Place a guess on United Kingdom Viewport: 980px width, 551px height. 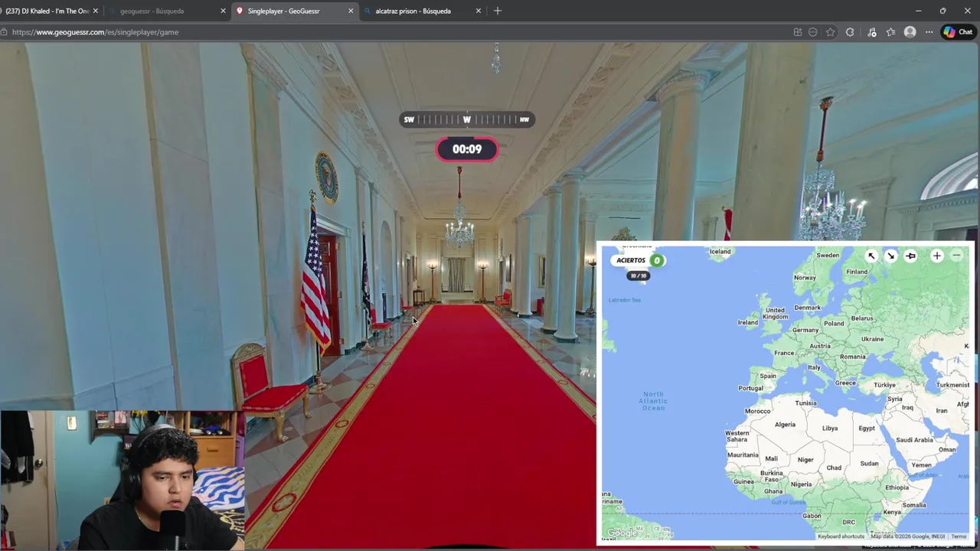775,313
